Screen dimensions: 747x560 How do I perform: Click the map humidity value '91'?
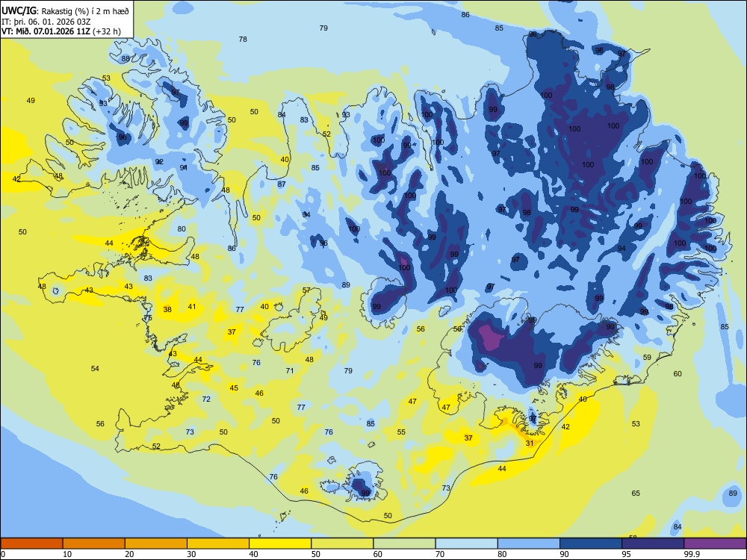click(x=184, y=167)
